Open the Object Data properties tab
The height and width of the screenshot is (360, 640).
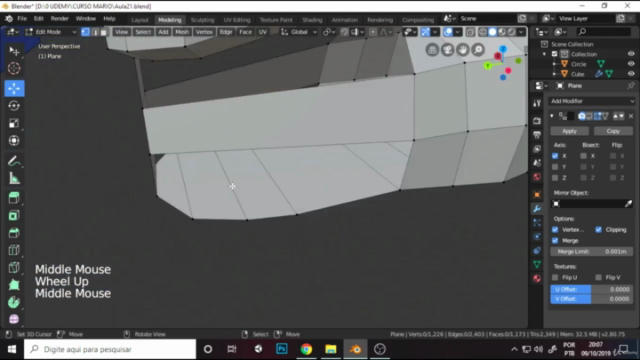pyautogui.click(x=537, y=264)
